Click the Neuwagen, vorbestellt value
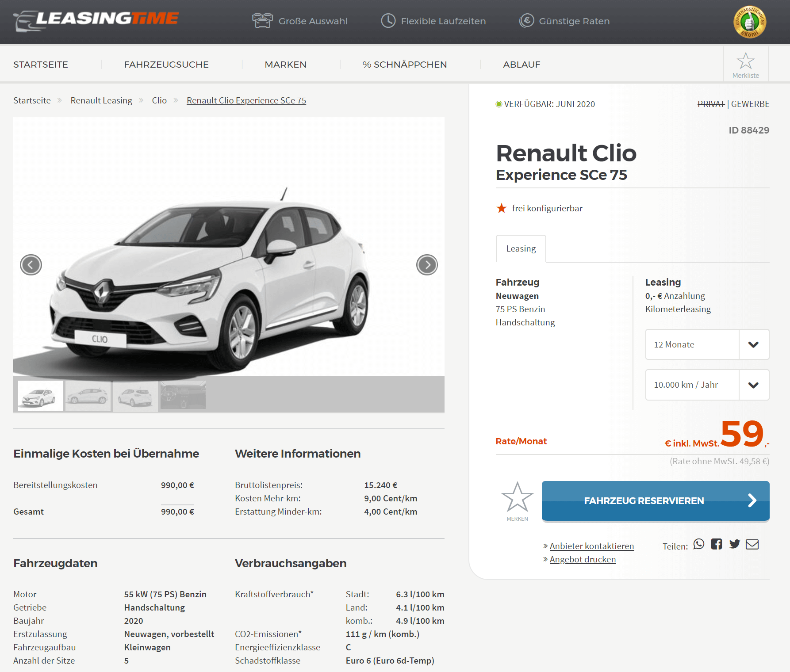This screenshot has width=790, height=672. (169, 634)
